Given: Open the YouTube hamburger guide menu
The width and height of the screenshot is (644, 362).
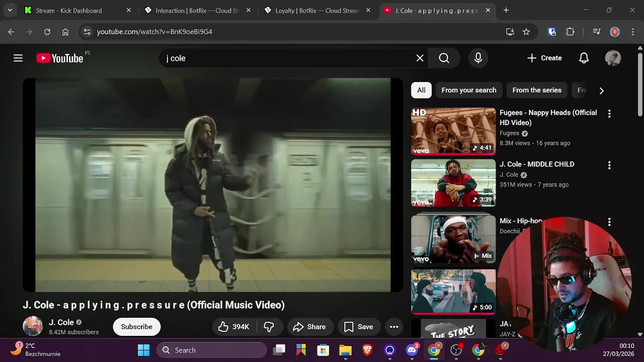Looking at the screenshot, I should 18,58.
